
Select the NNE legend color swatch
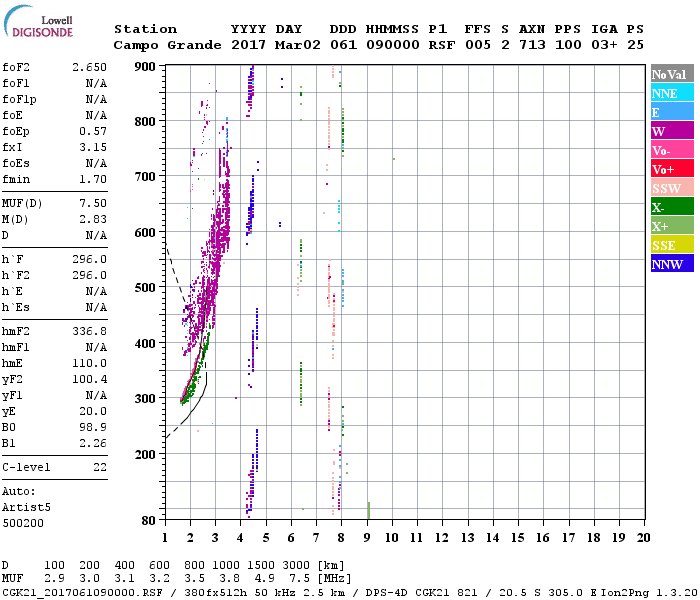672,93
